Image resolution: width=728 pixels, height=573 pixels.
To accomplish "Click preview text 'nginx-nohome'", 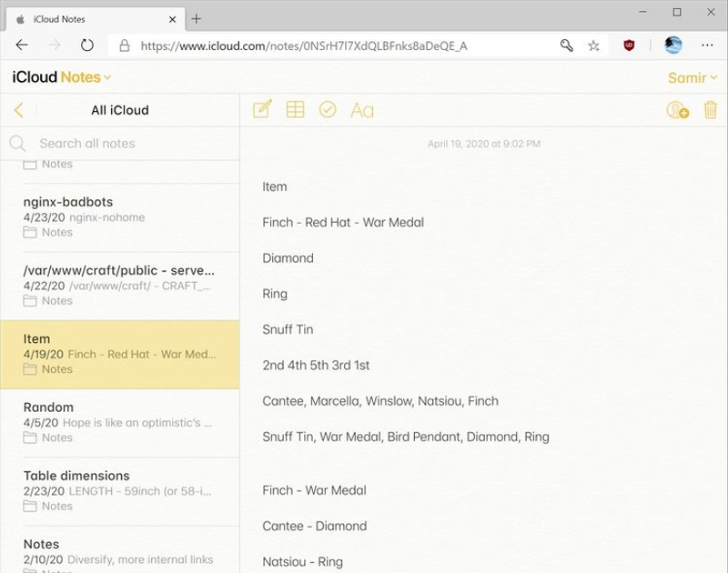I will [106, 217].
